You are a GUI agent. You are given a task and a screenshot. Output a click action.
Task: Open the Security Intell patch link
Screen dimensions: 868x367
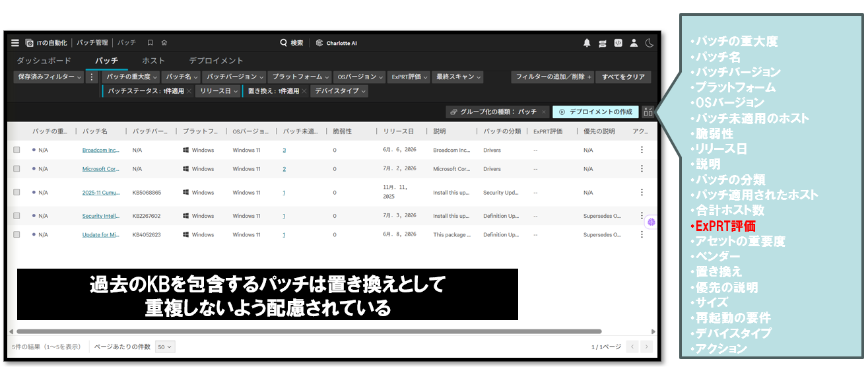tap(101, 216)
